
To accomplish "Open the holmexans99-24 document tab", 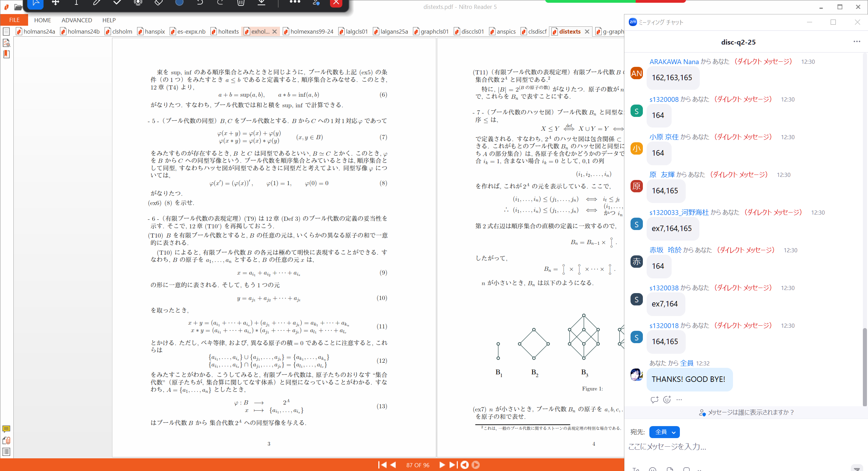I will (x=308, y=32).
